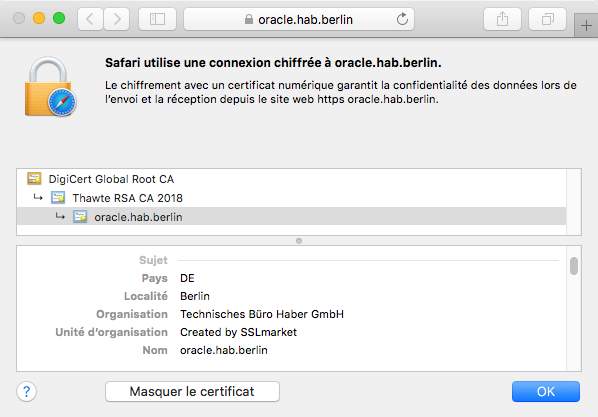Click the 'oracle.hab.berlin' Nom value
598x417 pixels.
[x=224, y=350]
